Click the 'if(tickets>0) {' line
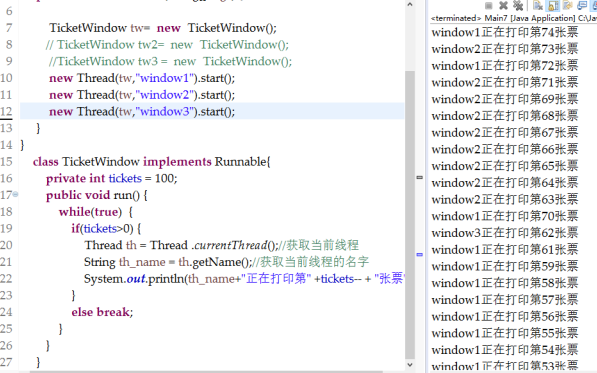Image resolution: width=597 pixels, height=373 pixels. pos(106,229)
